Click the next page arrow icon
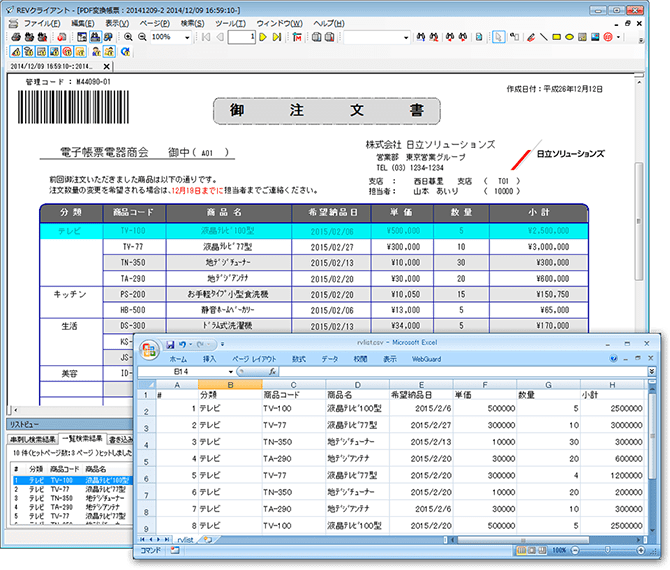Screen dimensions: 670x570 pyautogui.click(x=262, y=37)
